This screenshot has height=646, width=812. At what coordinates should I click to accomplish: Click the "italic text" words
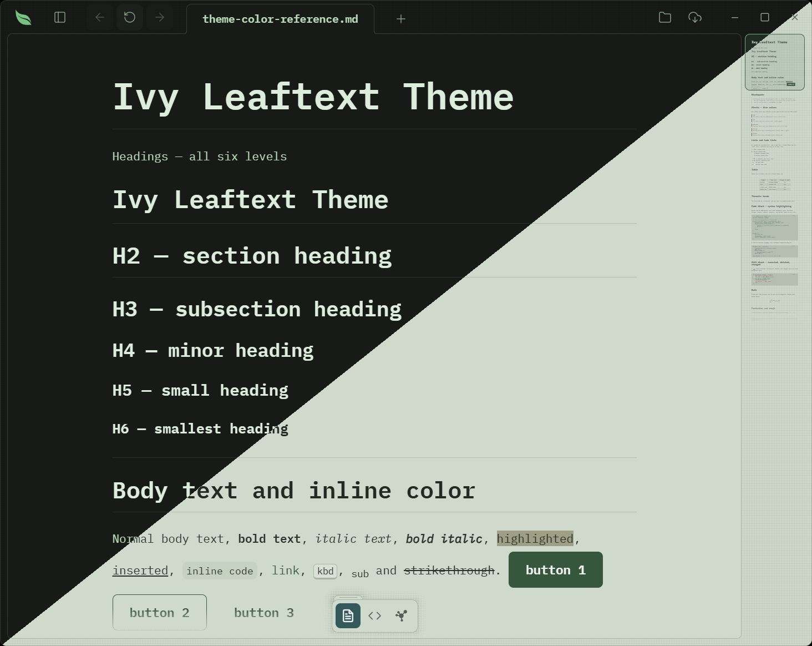click(353, 538)
